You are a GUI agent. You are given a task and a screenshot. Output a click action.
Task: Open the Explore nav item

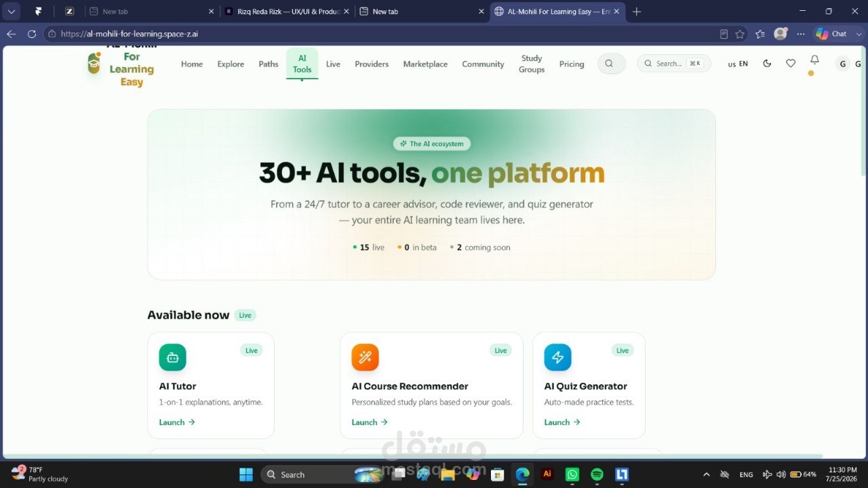231,64
